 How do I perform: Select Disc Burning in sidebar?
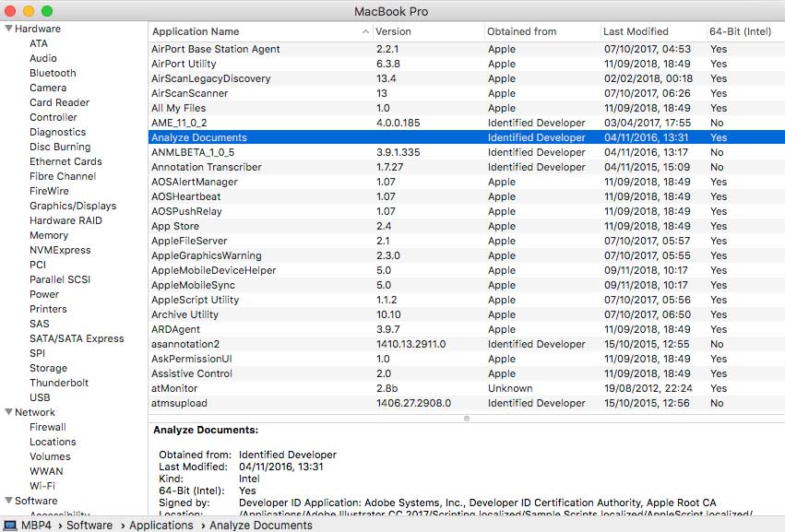tap(60, 147)
